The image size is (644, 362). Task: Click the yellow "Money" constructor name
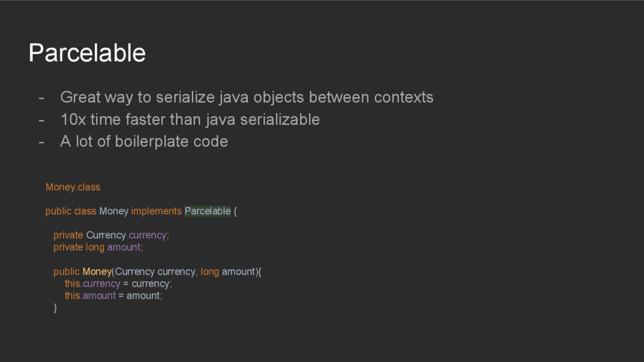click(x=96, y=271)
